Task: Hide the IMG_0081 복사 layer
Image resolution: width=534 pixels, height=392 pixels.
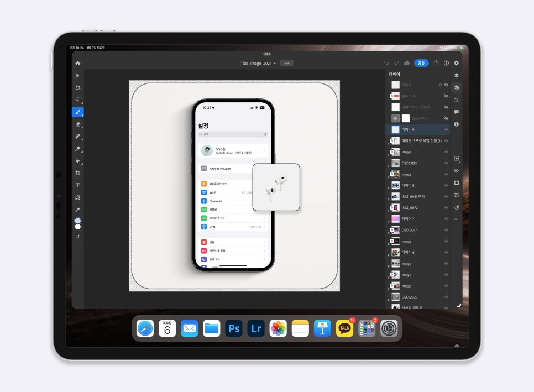Action: (x=446, y=196)
